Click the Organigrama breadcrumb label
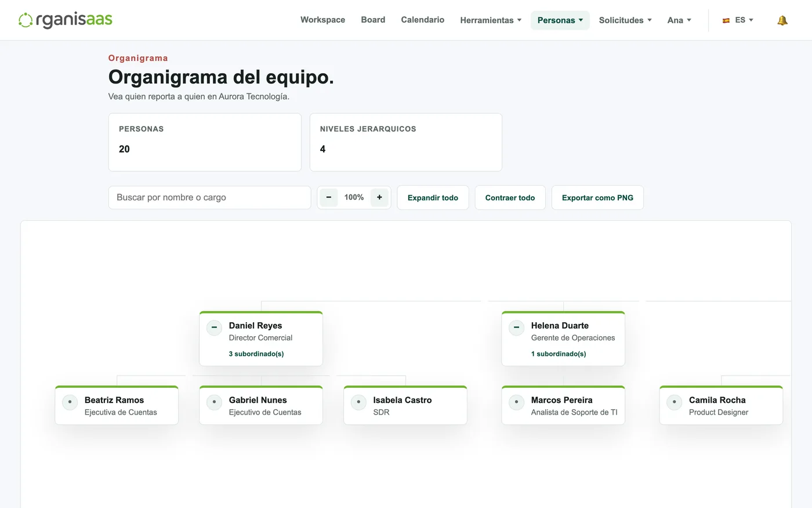812x508 pixels. tap(138, 58)
